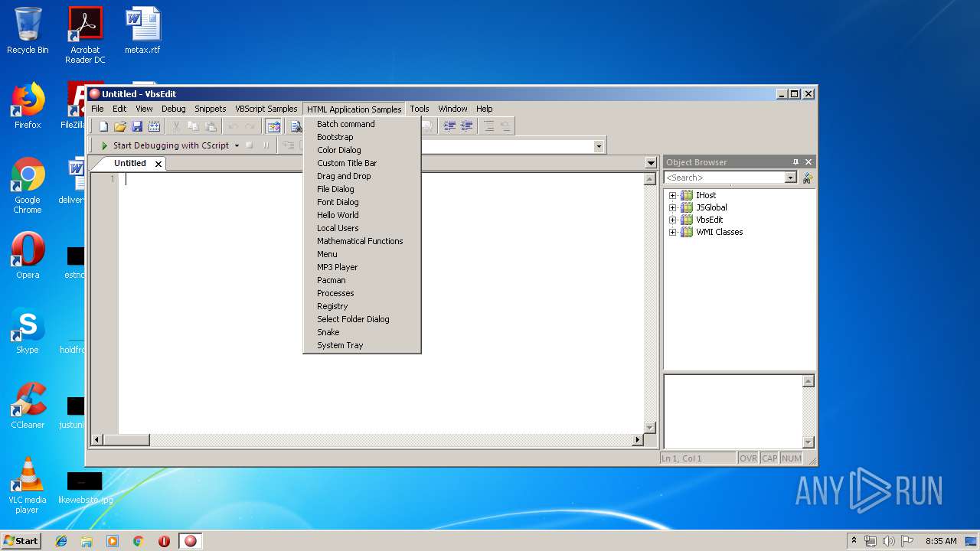Viewport: 980px width, 551px height.
Task: Open the metax.rtf desktop file
Action: (142, 31)
